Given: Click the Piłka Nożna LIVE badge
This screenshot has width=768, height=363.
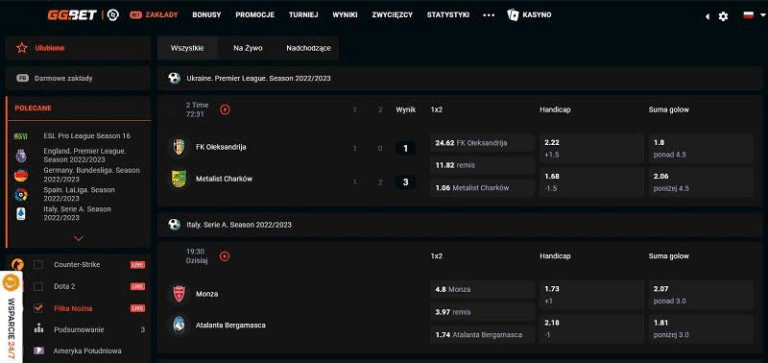Looking at the screenshot, I should [138, 308].
